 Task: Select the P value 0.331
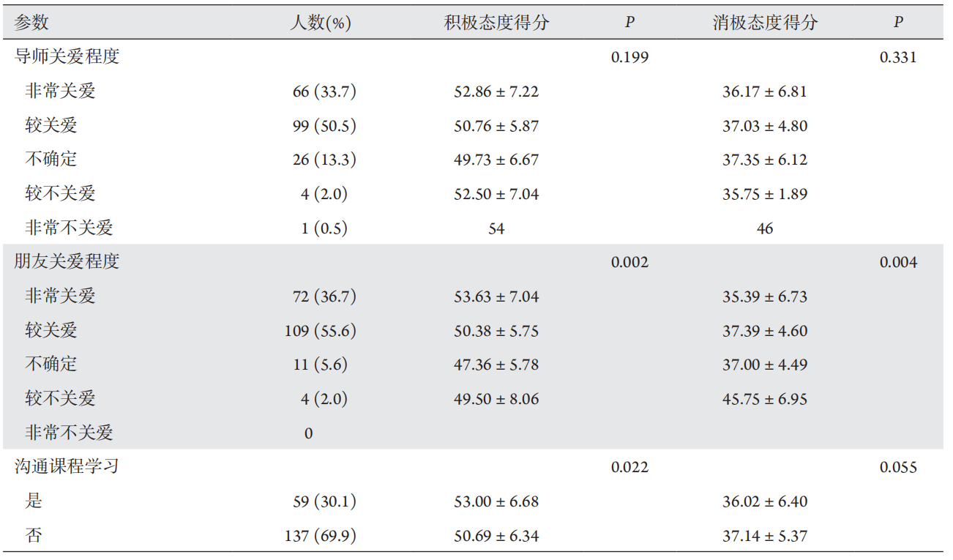(898, 57)
